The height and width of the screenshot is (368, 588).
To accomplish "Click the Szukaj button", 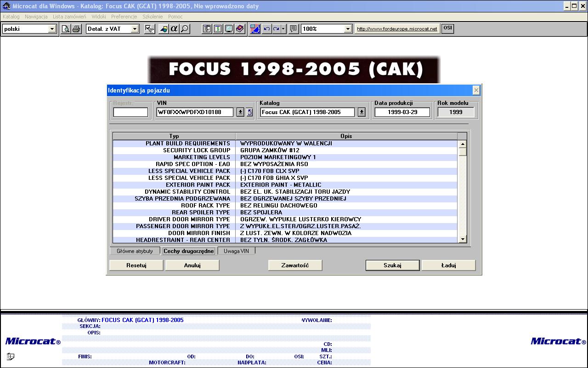I will [x=392, y=265].
